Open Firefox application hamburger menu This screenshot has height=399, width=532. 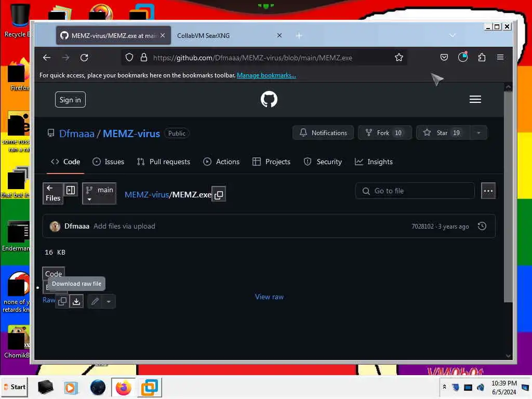(500, 57)
